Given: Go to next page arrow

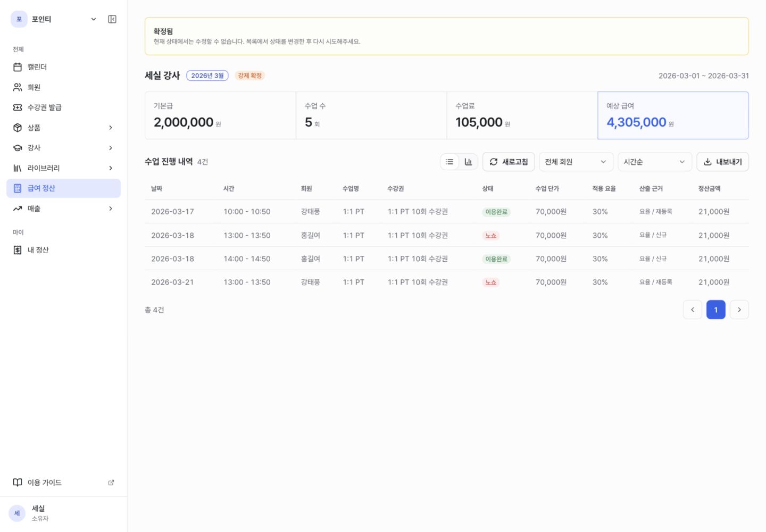Looking at the screenshot, I should click(x=739, y=310).
